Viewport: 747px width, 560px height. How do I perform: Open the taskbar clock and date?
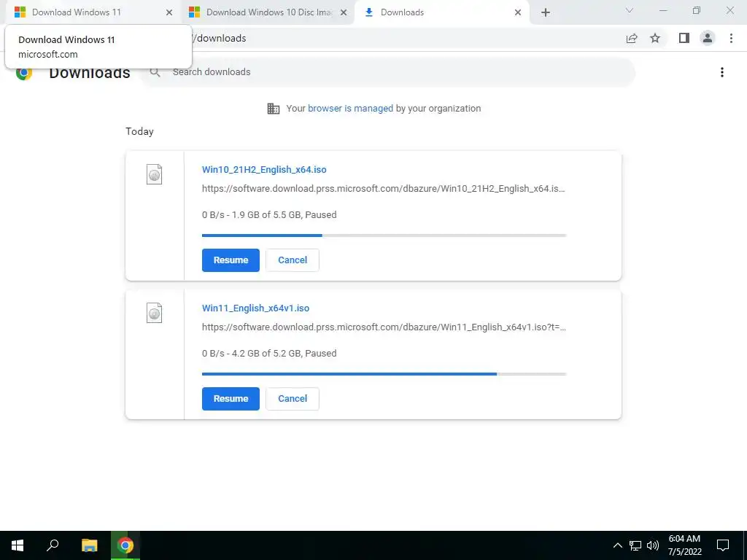pos(684,545)
